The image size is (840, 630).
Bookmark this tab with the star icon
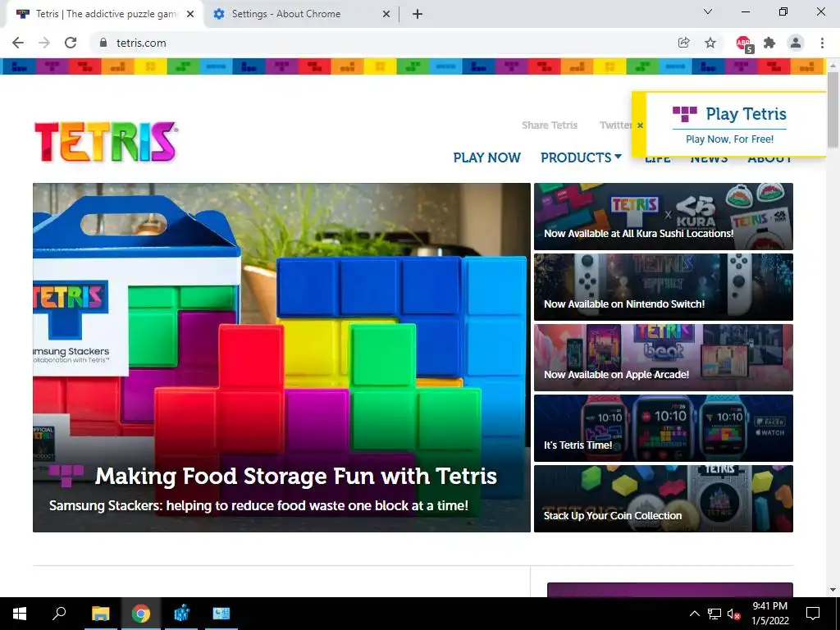(710, 43)
